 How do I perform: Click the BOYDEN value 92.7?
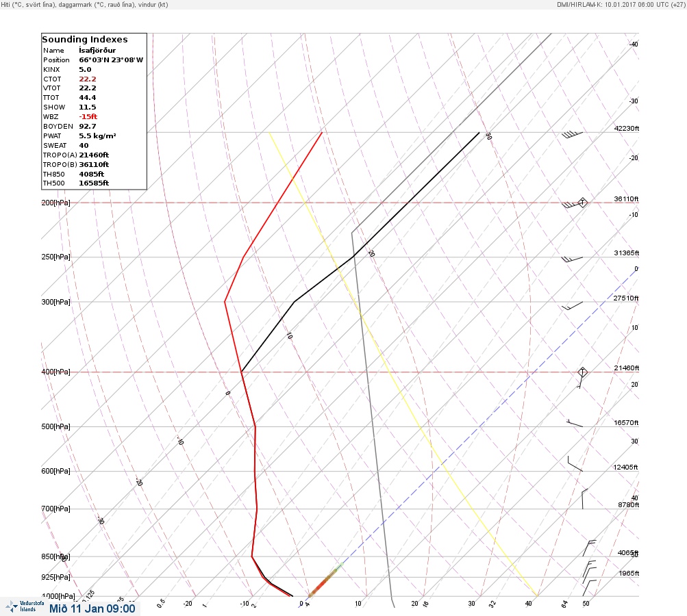coord(88,126)
